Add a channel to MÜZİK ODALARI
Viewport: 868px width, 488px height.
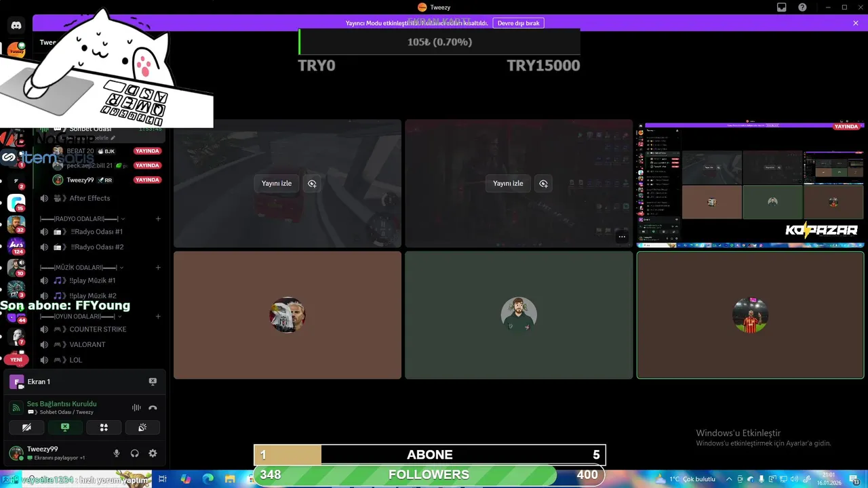pos(158,268)
